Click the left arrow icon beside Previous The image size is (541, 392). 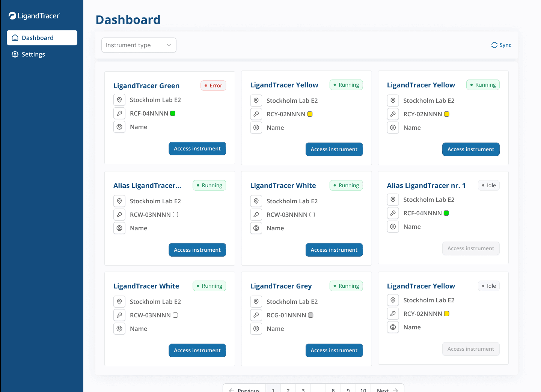tap(232, 390)
